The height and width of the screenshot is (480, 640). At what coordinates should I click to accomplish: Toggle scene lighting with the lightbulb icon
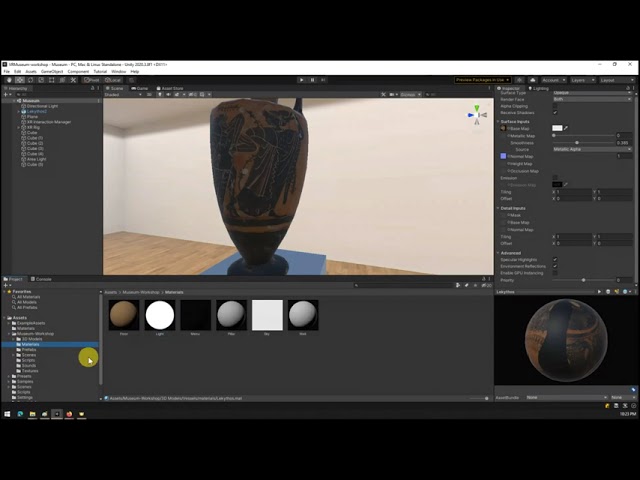click(x=160, y=95)
